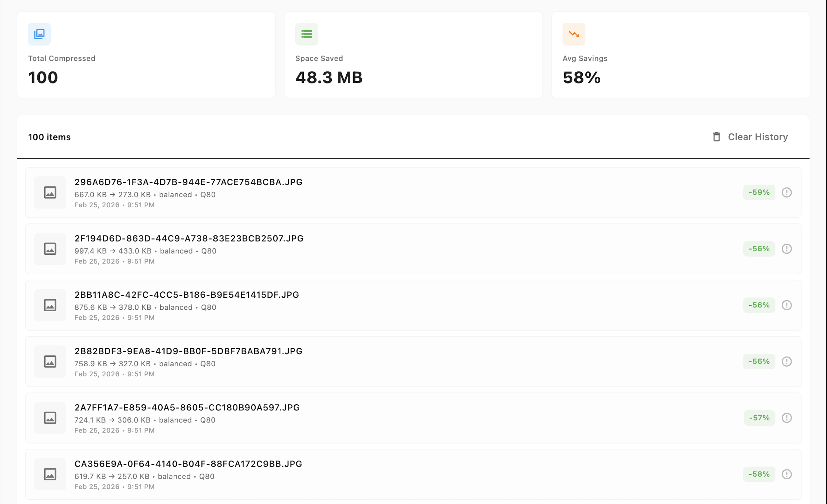Click the image placeholder icon for 2BB11A8C

click(x=50, y=305)
